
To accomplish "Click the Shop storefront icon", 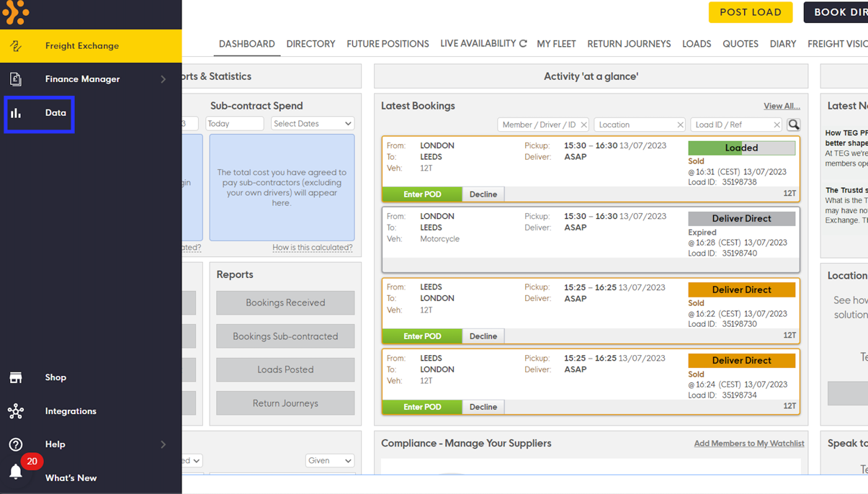I will pyautogui.click(x=16, y=377).
